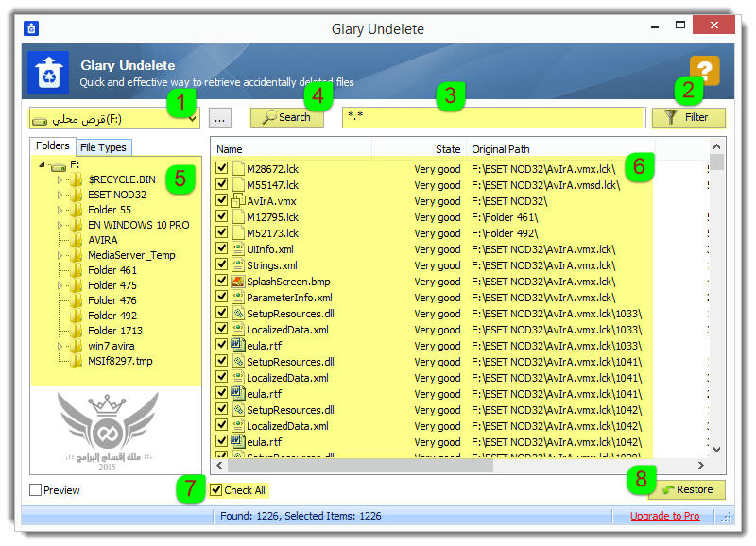Click the horizontal scrollbar thumb of the file list
Viewport: 756px width, 546px height.
pyautogui.click(x=360, y=466)
